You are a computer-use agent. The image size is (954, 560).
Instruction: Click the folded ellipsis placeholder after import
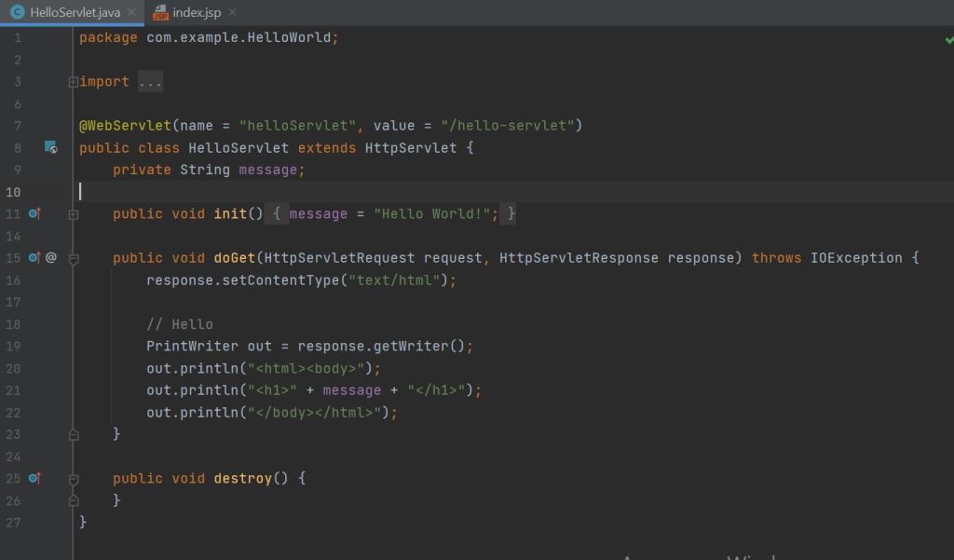[x=150, y=82]
